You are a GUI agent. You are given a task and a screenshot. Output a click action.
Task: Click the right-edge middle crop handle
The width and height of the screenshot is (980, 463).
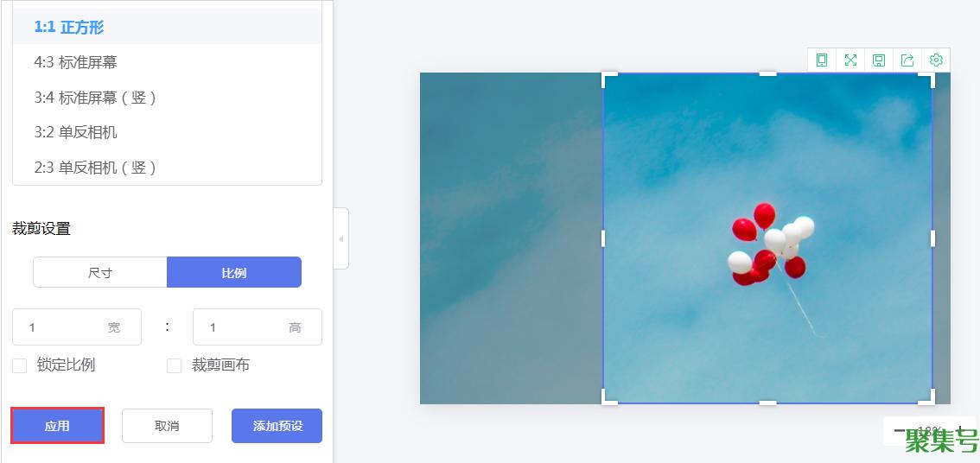click(x=932, y=238)
